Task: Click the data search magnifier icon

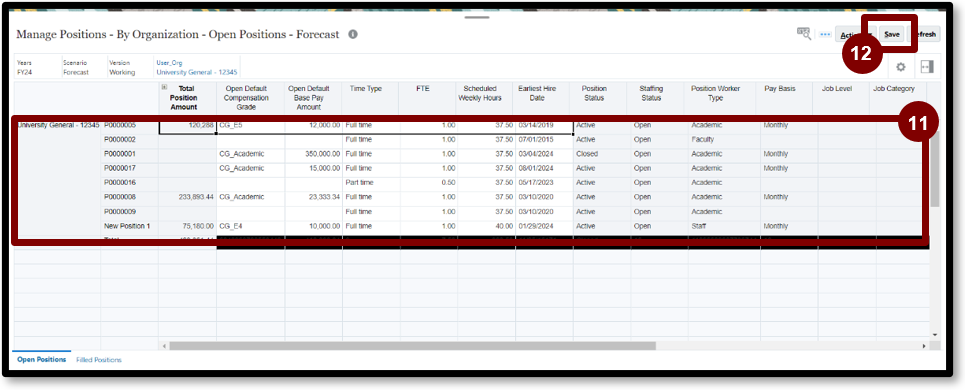Action: click(x=803, y=33)
